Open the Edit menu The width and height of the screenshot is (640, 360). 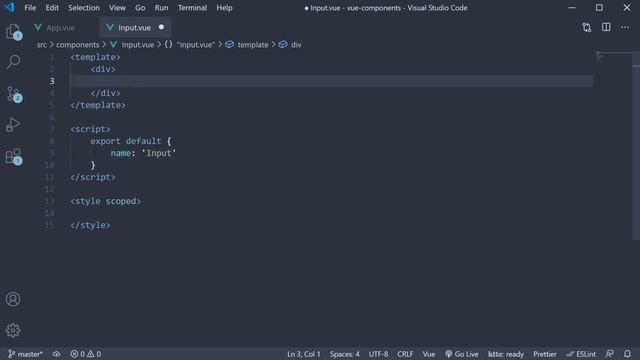click(x=52, y=8)
